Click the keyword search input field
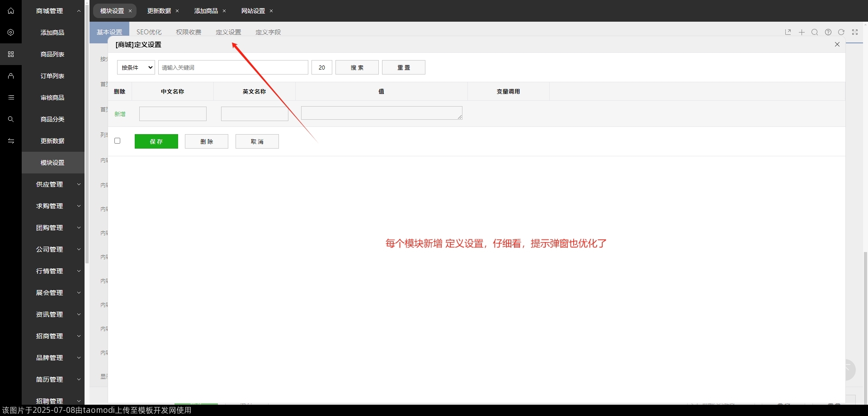The width and height of the screenshot is (868, 416). point(233,67)
